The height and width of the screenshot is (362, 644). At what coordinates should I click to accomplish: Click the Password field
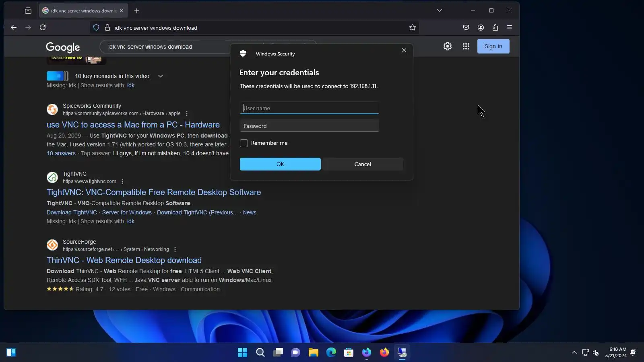pos(309,126)
